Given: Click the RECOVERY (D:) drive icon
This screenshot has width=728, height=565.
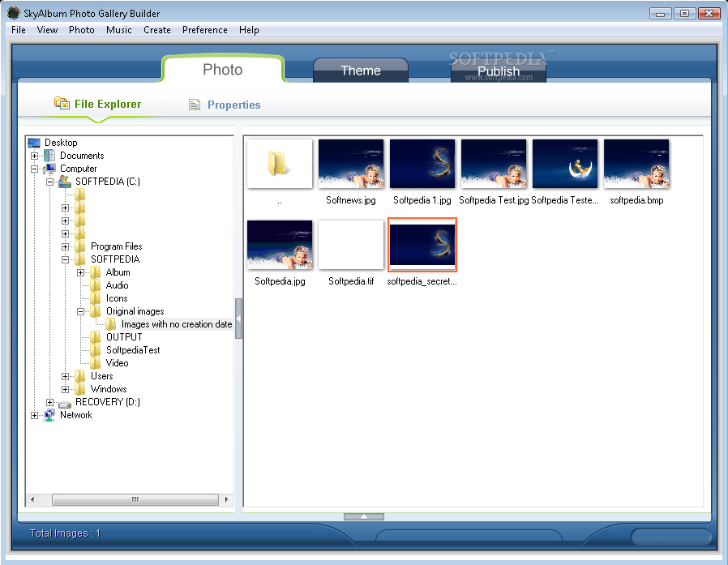Looking at the screenshot, I should [x=65, y=404].
